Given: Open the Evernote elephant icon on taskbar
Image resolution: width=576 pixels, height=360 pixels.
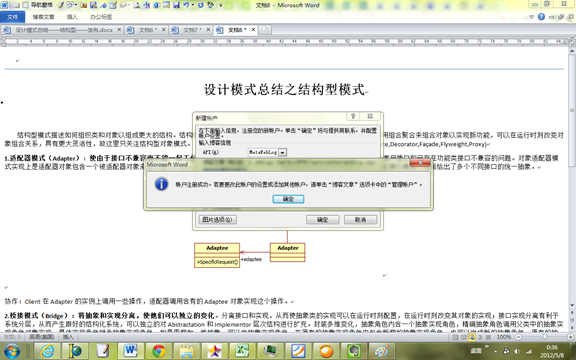Looking at the screenshot, I should point(353,351).
